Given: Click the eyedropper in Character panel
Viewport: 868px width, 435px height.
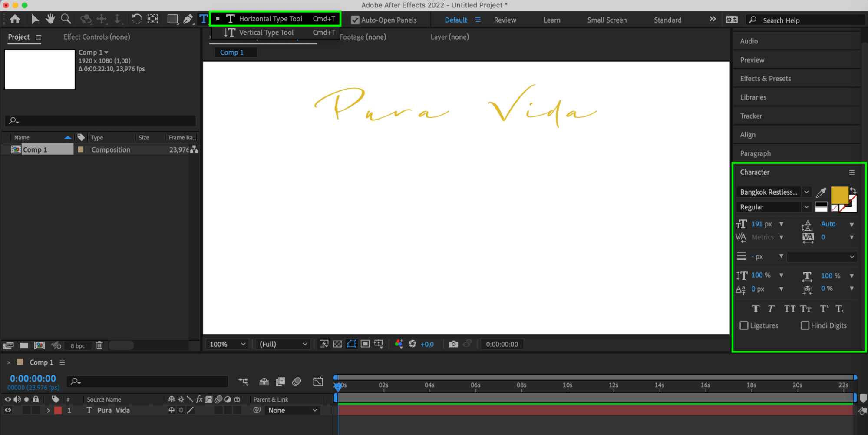Looking at the screenshot, I should click(x=821, y=193).
